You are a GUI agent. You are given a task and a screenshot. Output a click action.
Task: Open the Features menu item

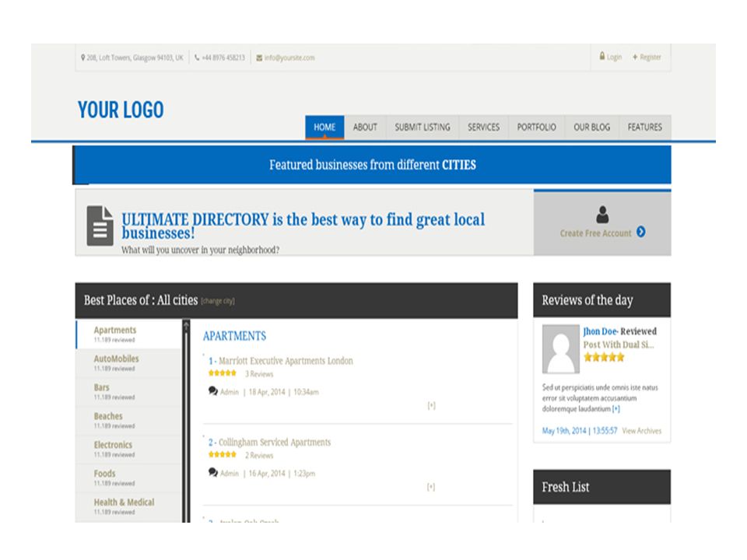[x=644, y=127]
